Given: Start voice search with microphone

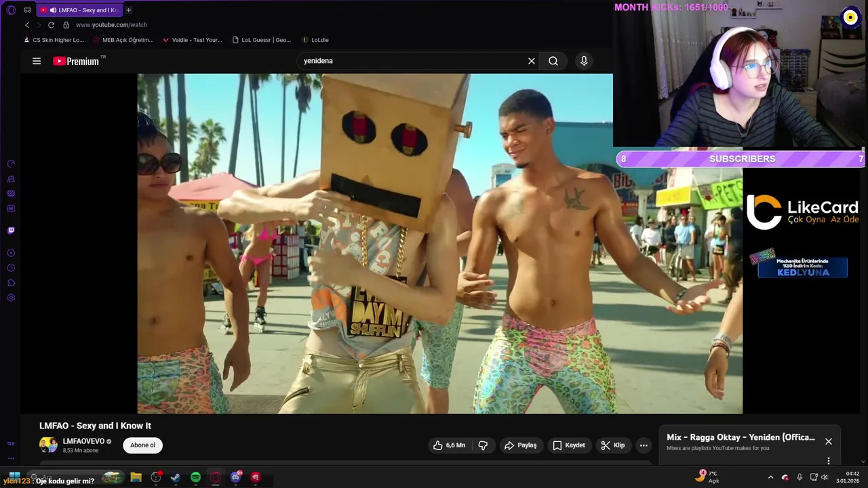Looking at the screenshot, I should point(584,61).
